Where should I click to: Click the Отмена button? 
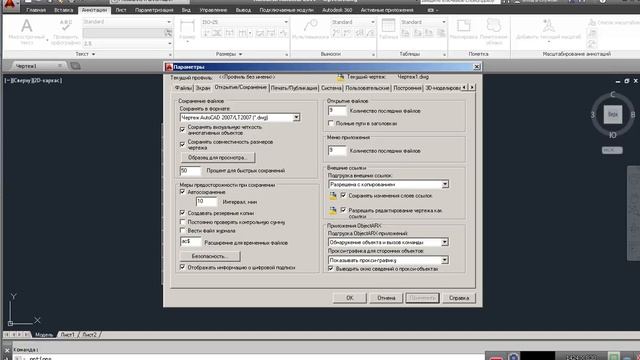pos(386,298)
